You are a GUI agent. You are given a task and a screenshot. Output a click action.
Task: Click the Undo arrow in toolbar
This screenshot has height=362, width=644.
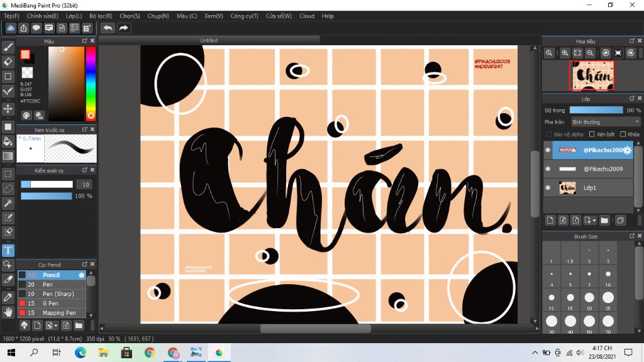pos(108,28)
